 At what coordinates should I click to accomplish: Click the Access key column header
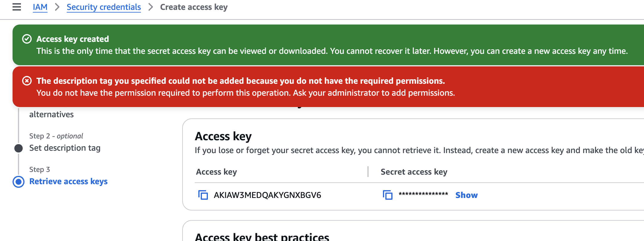click(x=216, y=172)
